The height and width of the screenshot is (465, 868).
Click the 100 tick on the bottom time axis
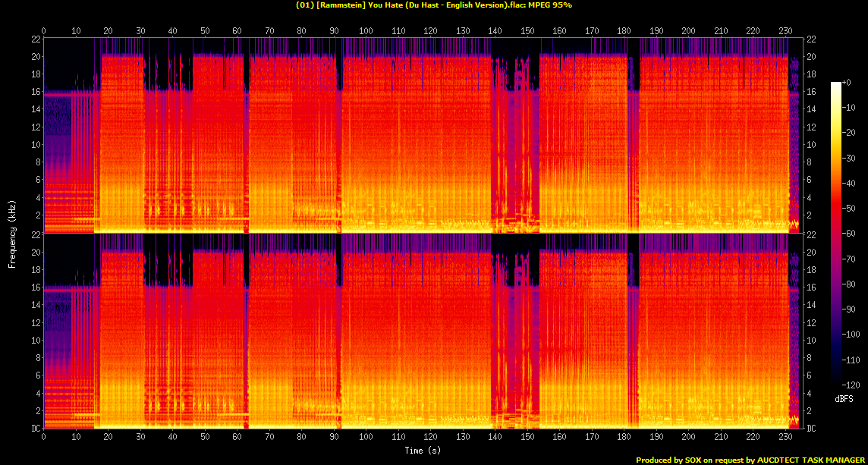[366, 437]
